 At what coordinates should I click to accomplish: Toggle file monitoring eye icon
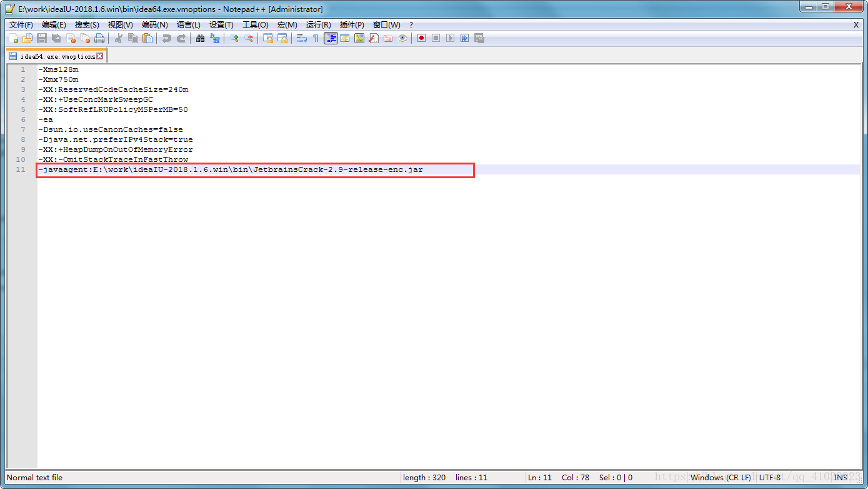coord(402,38)
